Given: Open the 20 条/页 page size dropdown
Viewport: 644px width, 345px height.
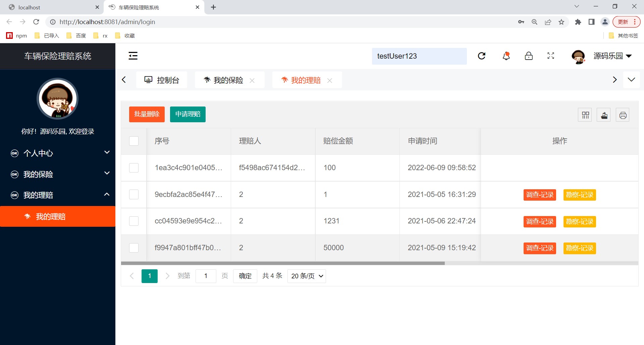Looking at the screenshot, I should coord(307,276).
